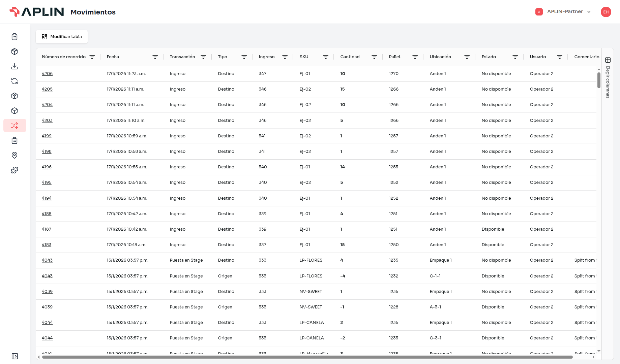Screen dimensions: 620x364
Task: Open recorrido number 4206 link
Action: coord(47,74)
